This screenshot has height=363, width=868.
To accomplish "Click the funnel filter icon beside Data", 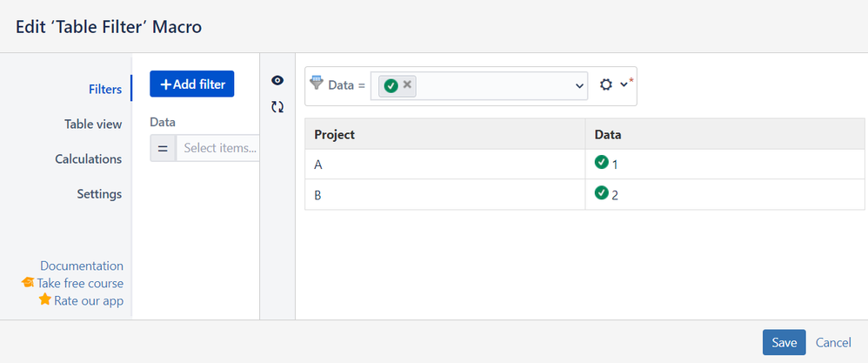I will [316, 84].
